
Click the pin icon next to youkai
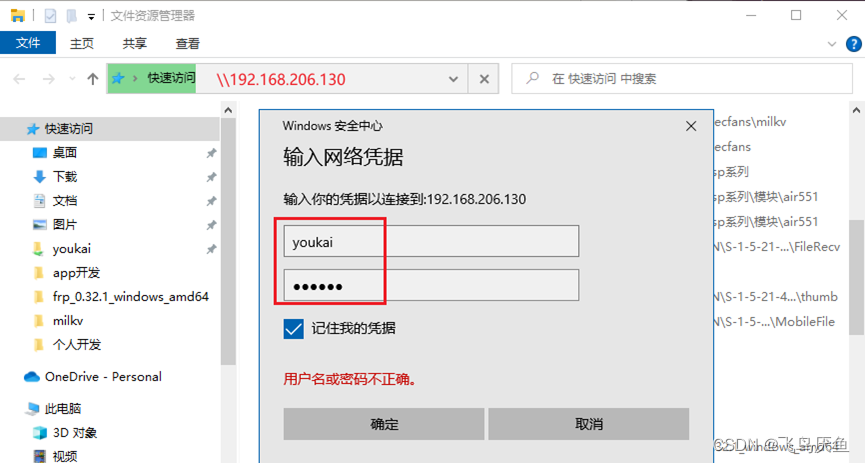click(211, 249)
